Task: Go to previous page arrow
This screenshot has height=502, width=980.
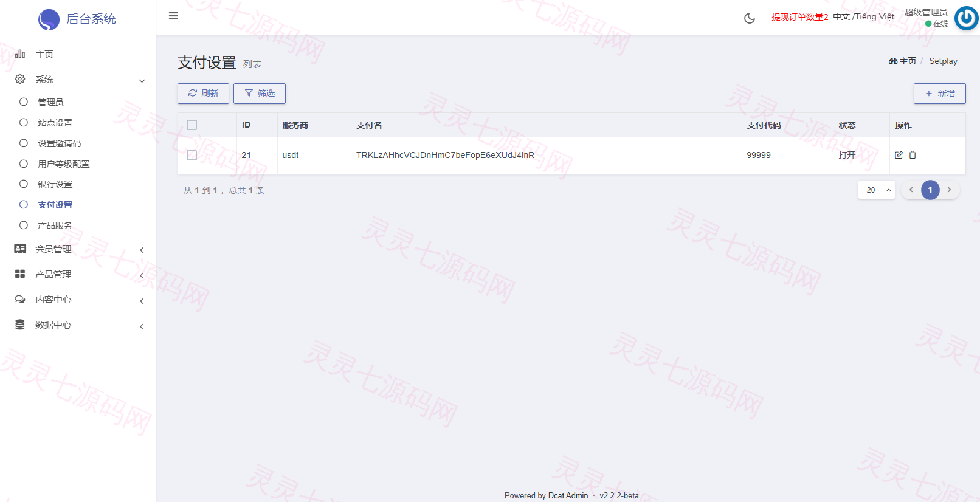Action: pos(911,190)
